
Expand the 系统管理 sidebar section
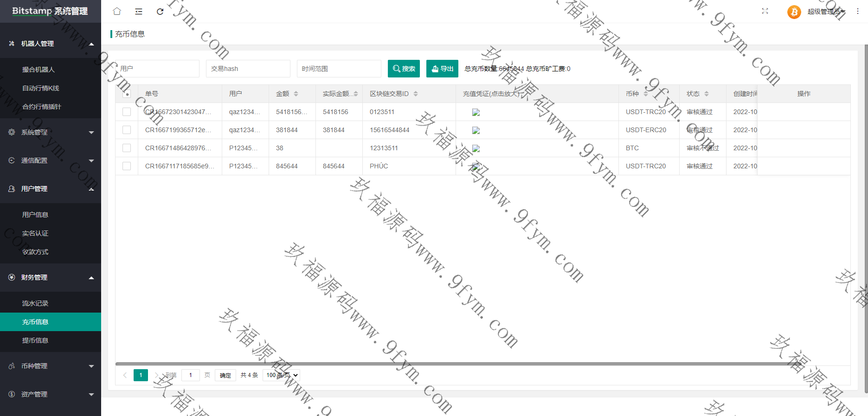point(51,132)
